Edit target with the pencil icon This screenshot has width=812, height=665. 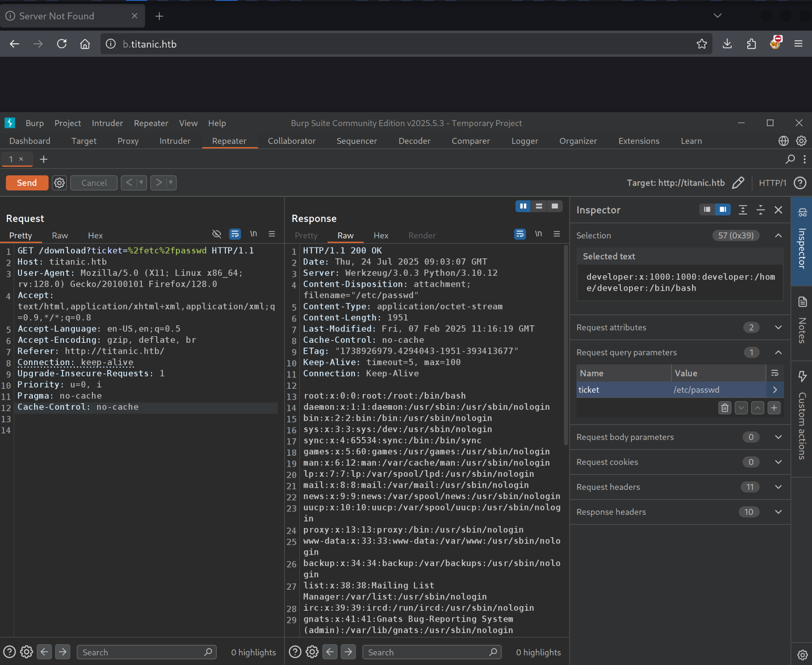(738, 183)
